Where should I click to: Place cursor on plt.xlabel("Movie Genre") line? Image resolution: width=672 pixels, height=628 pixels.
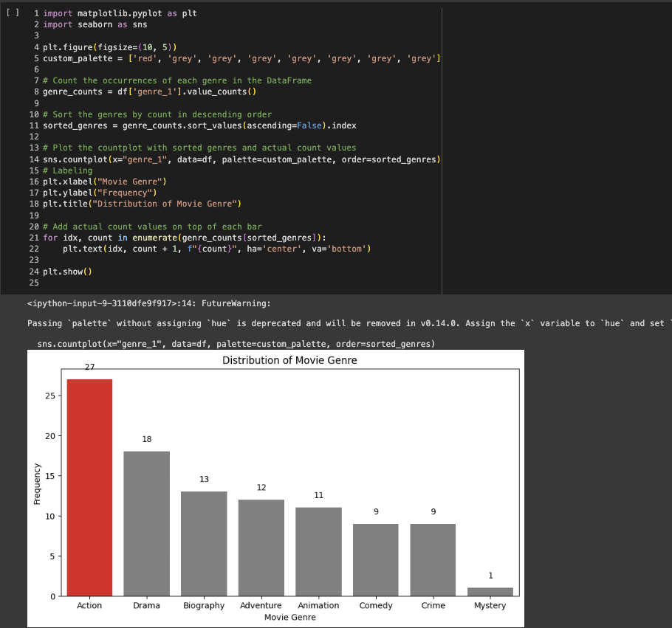[105, 182]
